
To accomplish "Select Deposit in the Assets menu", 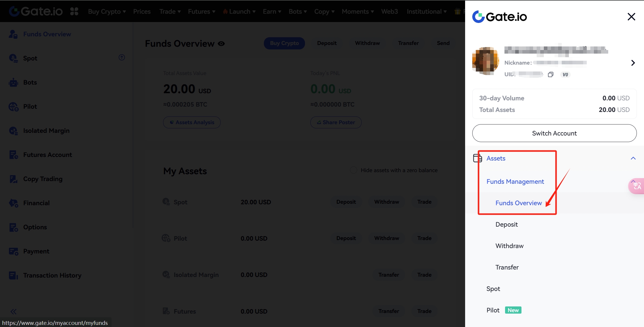I will click(x=507, y=225).
